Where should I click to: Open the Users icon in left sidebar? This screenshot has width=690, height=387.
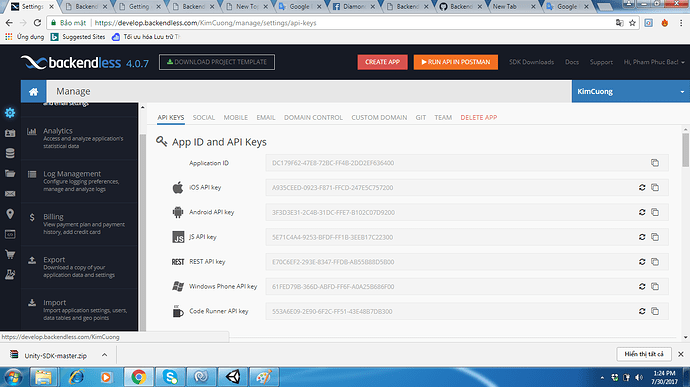(x=10, y=133)
